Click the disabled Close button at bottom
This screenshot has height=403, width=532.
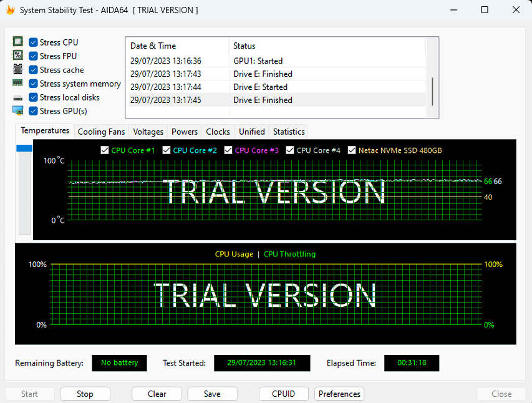click(501, 394)
